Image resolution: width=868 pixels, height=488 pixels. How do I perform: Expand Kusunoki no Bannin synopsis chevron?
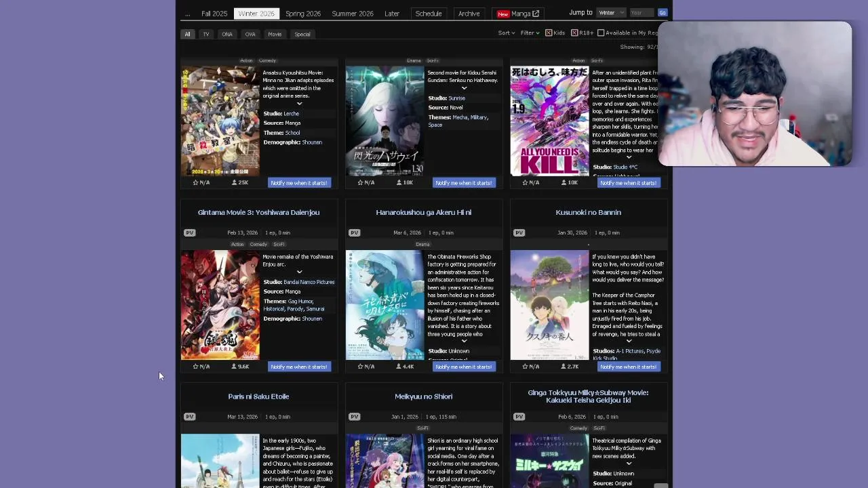(x=629, y=342)
